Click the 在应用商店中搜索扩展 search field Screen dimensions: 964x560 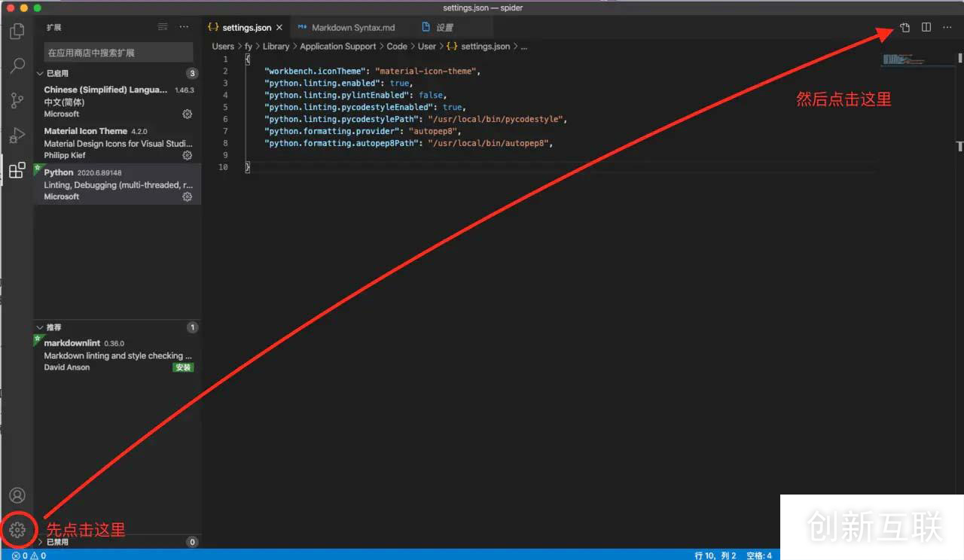coord(118,53)
